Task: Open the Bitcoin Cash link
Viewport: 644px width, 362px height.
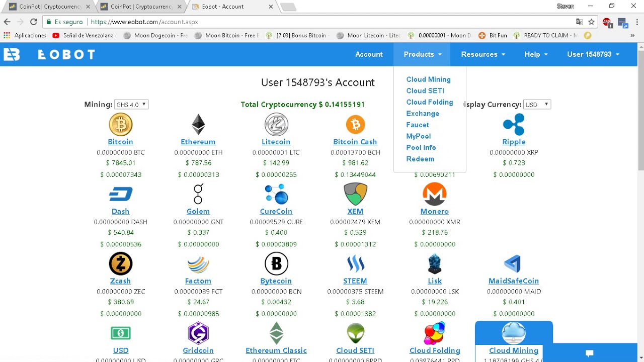Action: click(355, 142)
